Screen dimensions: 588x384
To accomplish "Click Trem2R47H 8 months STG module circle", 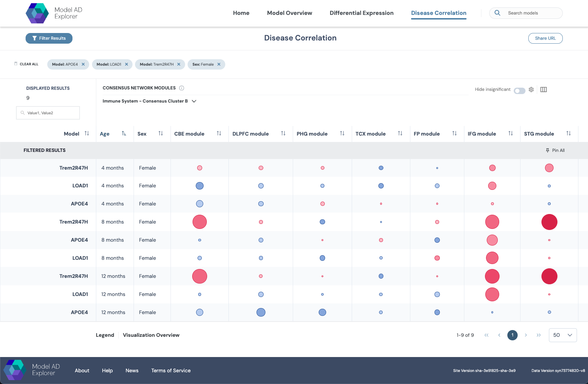I will (x=549, y=222).
